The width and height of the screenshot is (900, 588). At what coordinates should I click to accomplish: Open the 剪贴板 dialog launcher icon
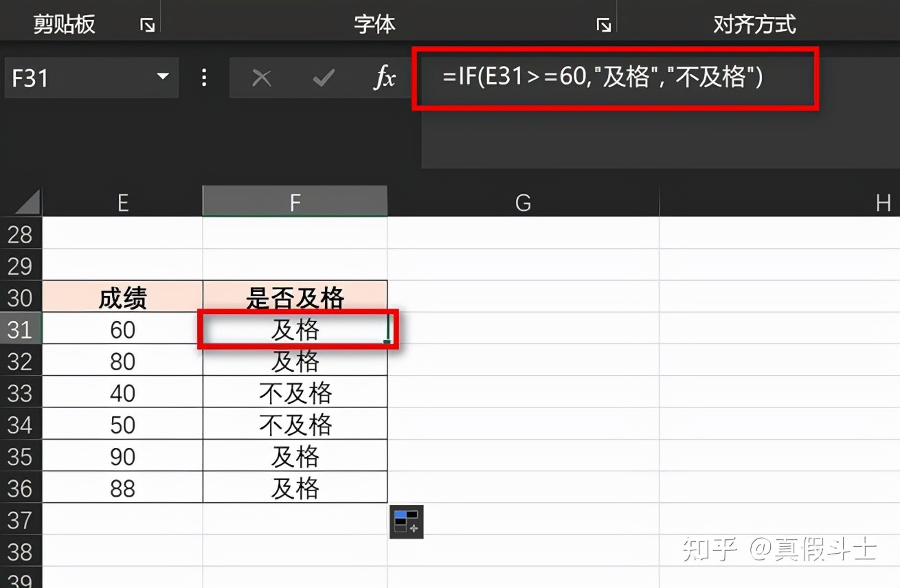tap(146, 23)
